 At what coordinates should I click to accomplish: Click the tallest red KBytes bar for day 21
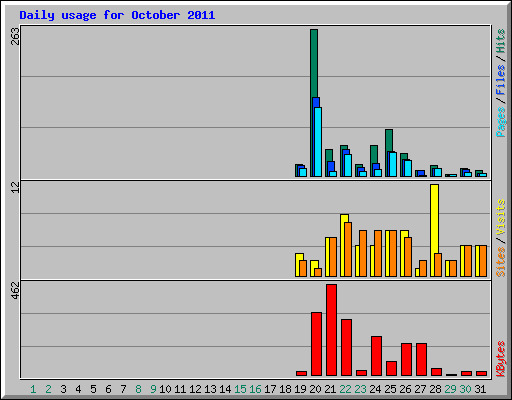[x=332, y=330]
